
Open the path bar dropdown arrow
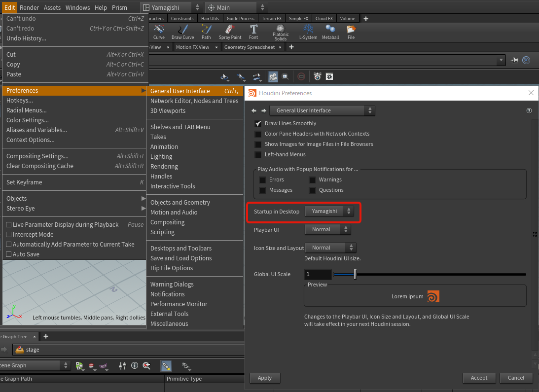coord(501,60)
